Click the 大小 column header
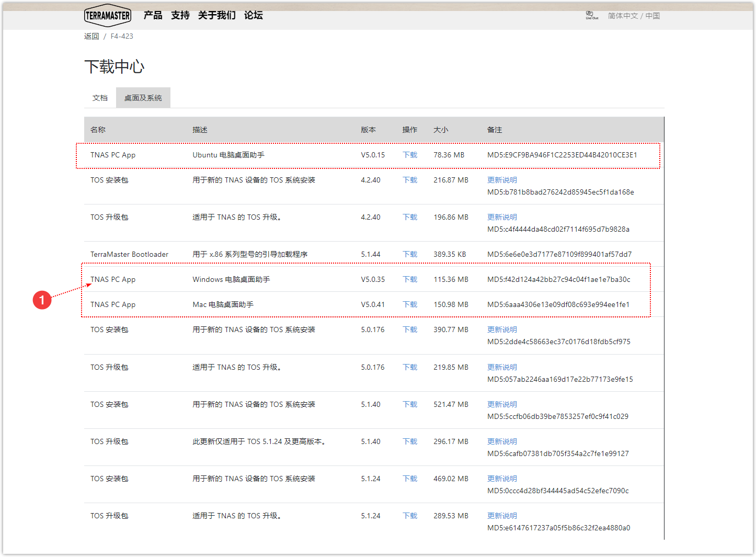Image resolution: width=756 pixels, height=557 pixels. pyautogui.click(x=441, y=130)
